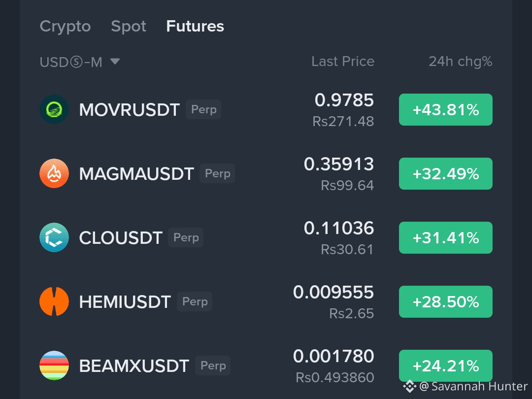Expand the USDⓈ-M dropdown arrow
This screenshot has width=532, height=399.
[x=115, y=62]
